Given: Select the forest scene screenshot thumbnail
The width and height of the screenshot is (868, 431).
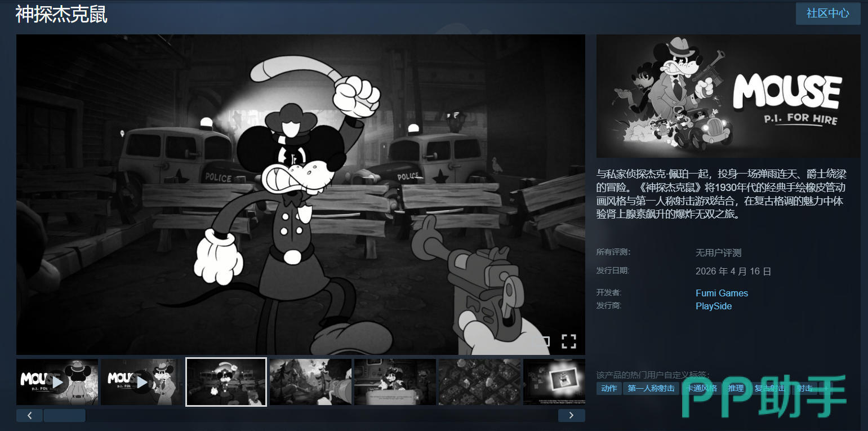Looking at the screenshot, I should 310,382.
